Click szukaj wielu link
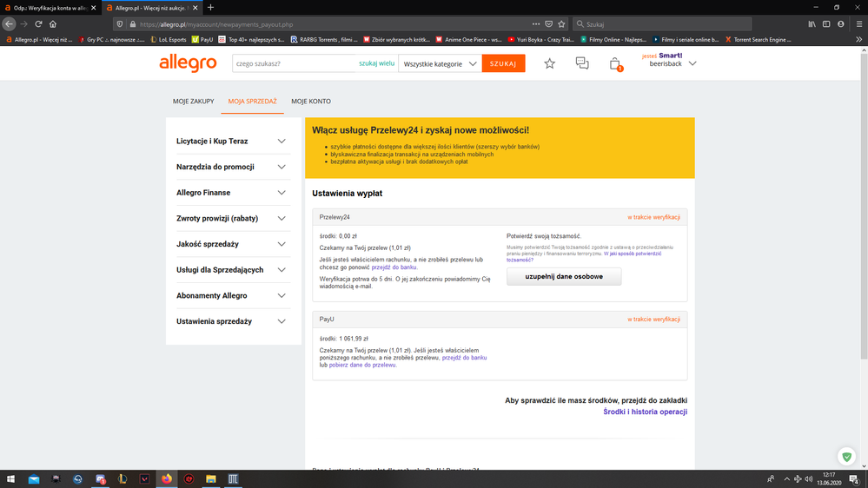The image size is (868, 488). coord(376,63)
